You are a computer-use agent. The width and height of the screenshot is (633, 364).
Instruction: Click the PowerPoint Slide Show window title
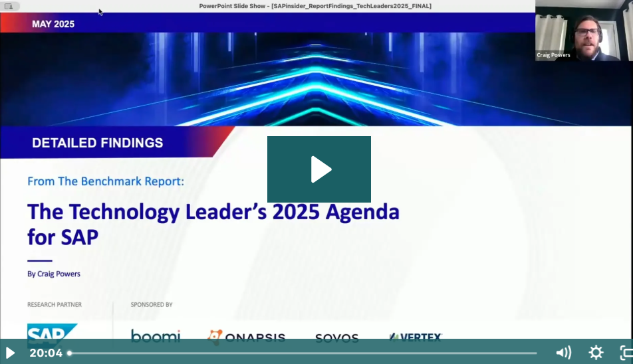tap(315, 6)
